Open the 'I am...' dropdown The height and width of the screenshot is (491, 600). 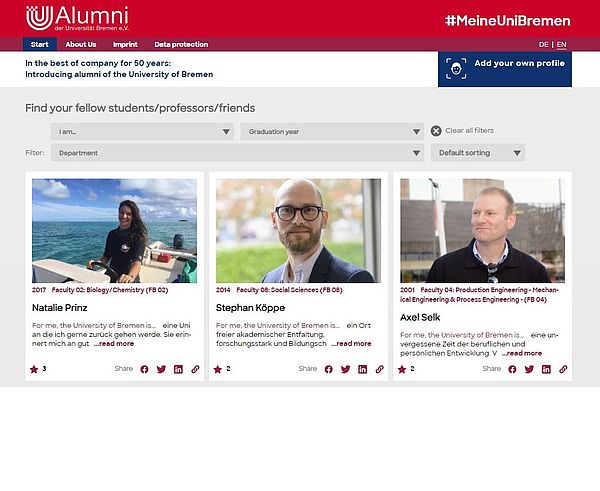[143, 131]
